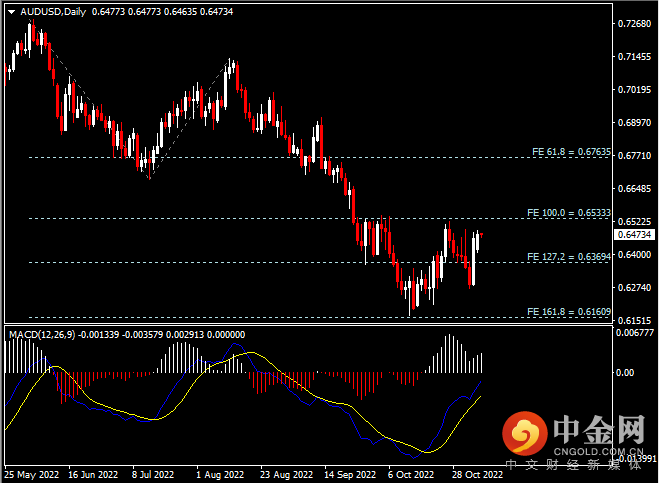
Task: Select the FE 161.8 = 0.61609 level label
Action: (x=569, y=311)
